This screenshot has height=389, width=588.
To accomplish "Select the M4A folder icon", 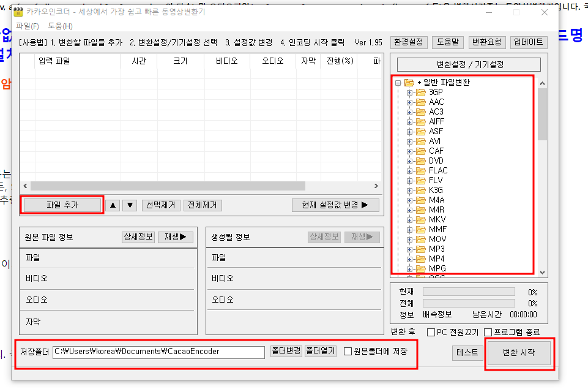I will (x=421, y=200).
